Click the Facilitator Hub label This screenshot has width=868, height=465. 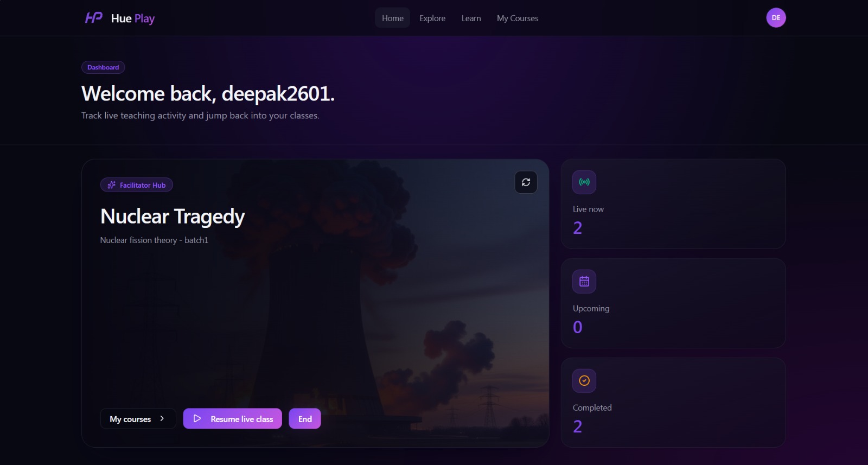point(143,185)
